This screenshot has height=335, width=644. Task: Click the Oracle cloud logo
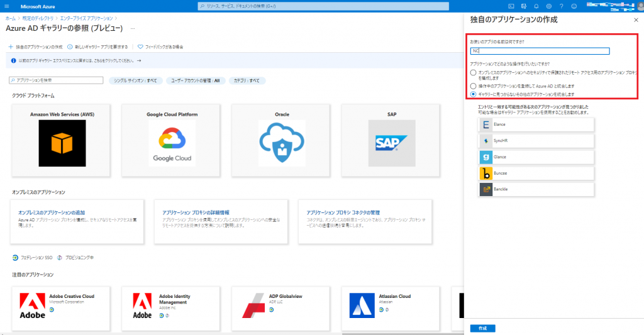coord(282,143)
